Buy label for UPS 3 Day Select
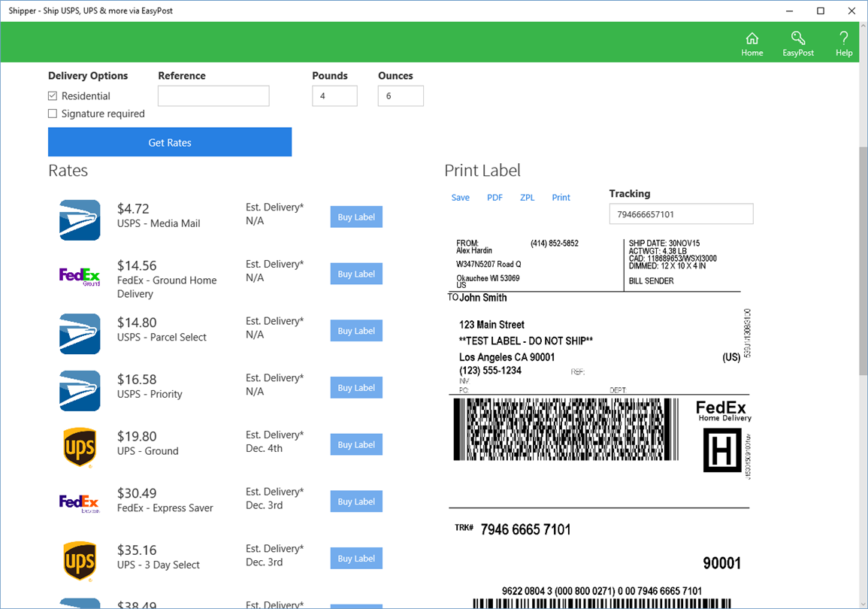The width and height of the screenshot is (868, 609). 356,559
